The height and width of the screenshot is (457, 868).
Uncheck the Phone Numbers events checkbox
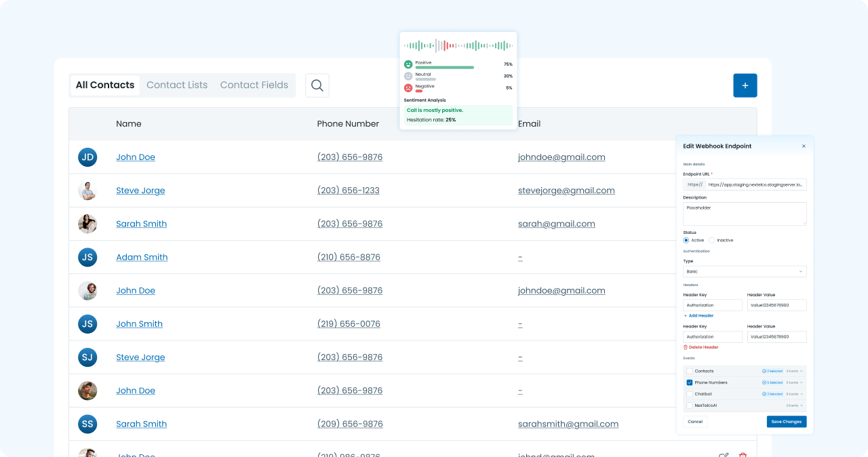pos(690,382)
